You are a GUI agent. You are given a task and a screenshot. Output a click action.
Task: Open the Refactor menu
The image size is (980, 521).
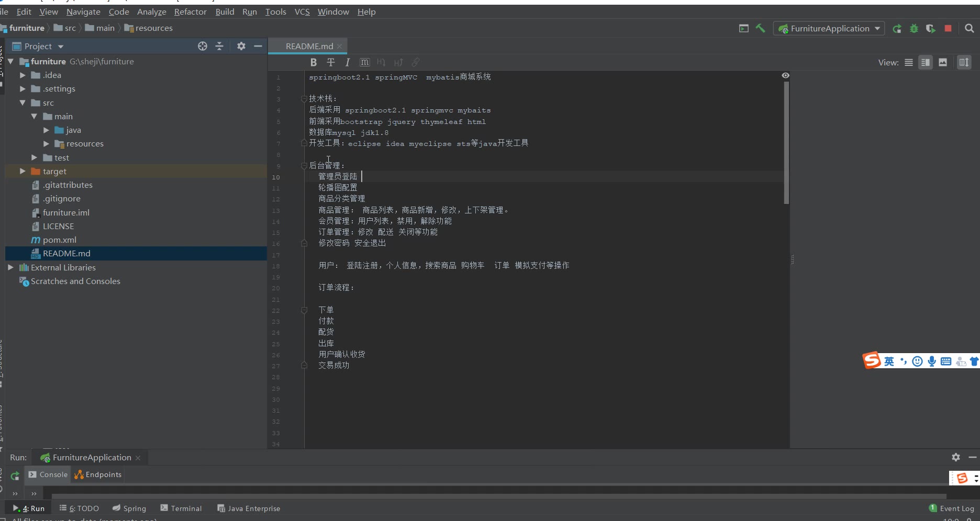pos(190,12)
